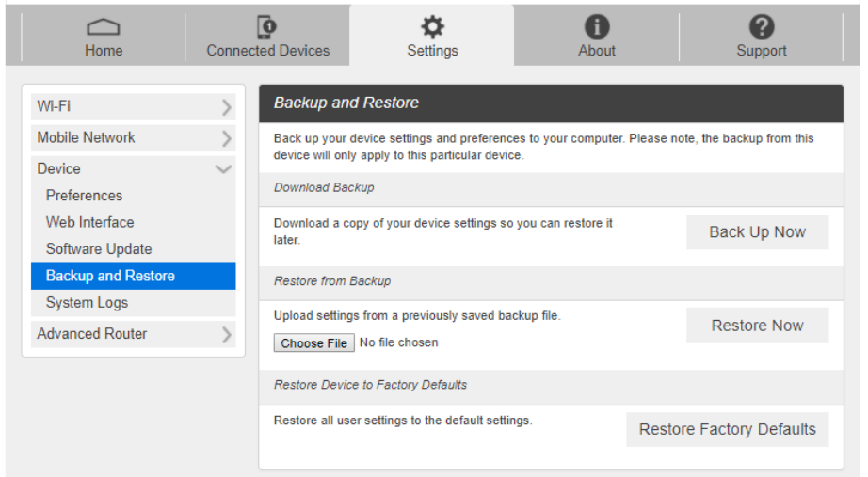Viewport: 868px width, 477px height.
Task: Expand the Wi-Fi section chevron
Action: [226, 107]
